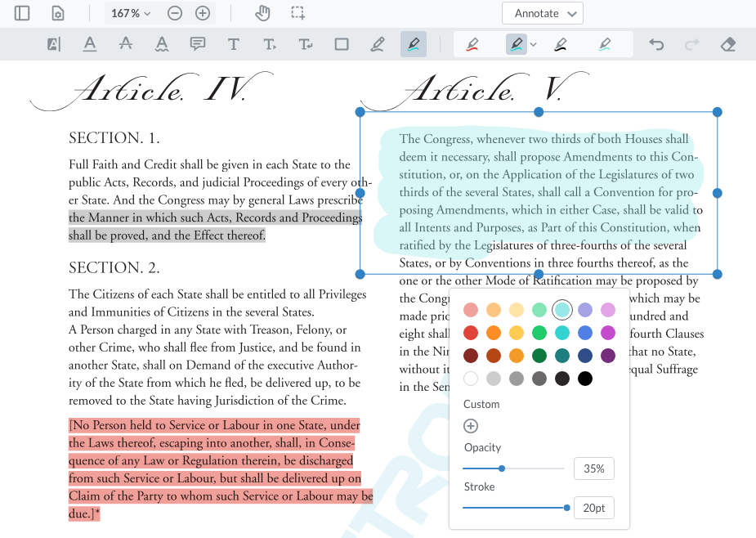Pick the bright orange color swatch

coord(493,333)
